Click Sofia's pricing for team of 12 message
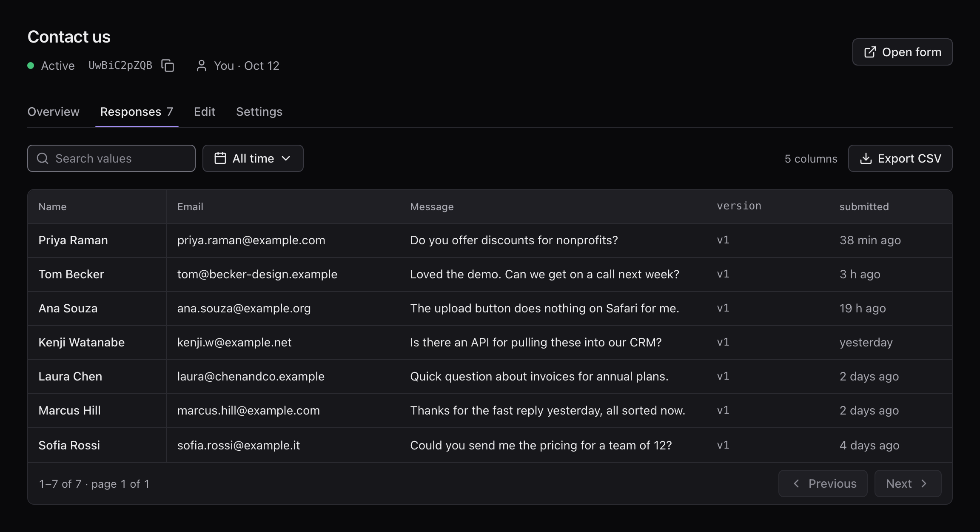The width and height of the screenshot is (980, 532). click(541, 446)
